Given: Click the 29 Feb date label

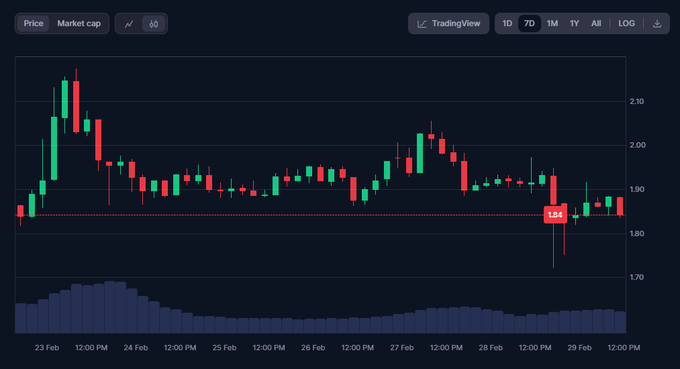Looking at the screenshot, I should pos(579,348).
